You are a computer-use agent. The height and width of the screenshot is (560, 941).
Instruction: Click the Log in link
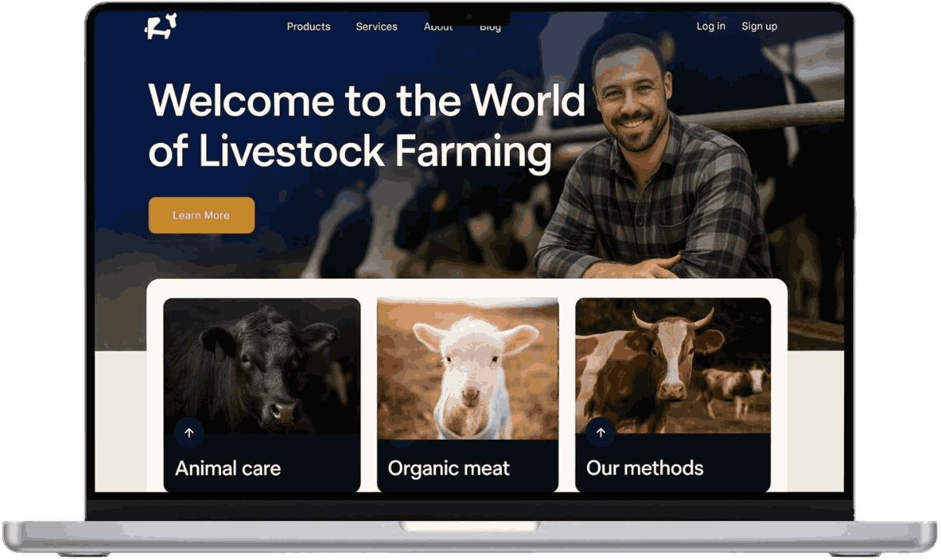pos(711,27)
